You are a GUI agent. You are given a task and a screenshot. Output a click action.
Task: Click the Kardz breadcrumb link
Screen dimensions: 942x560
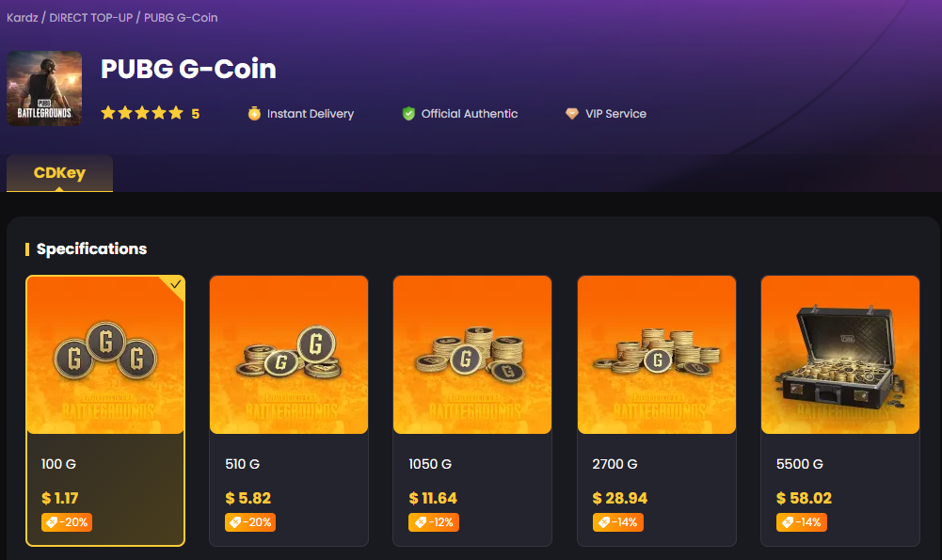(22, 18)
